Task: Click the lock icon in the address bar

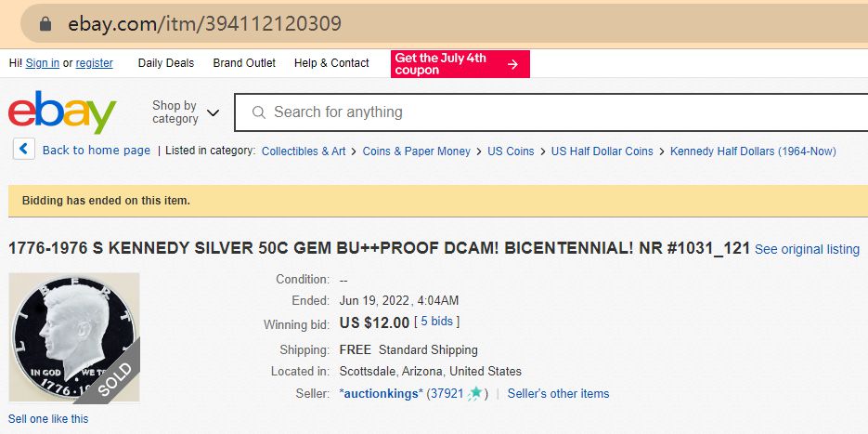Action: point(45,23)
